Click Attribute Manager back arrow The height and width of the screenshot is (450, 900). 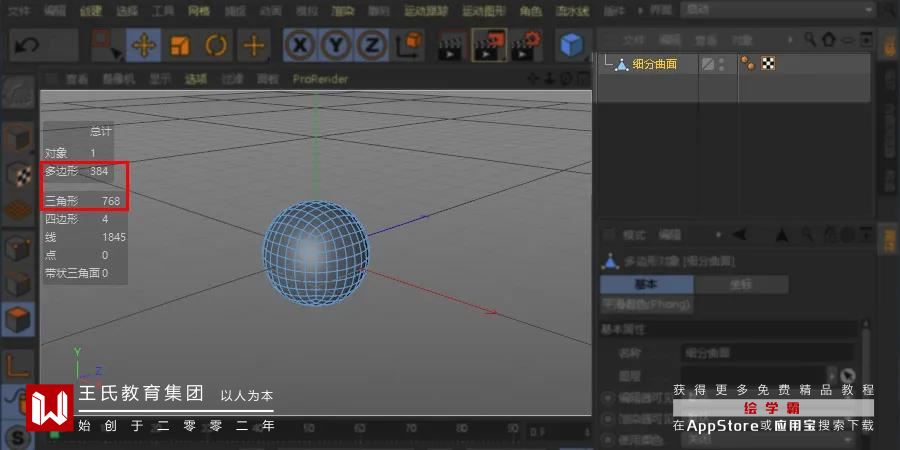pyautogui.click(x=739, y=234)
